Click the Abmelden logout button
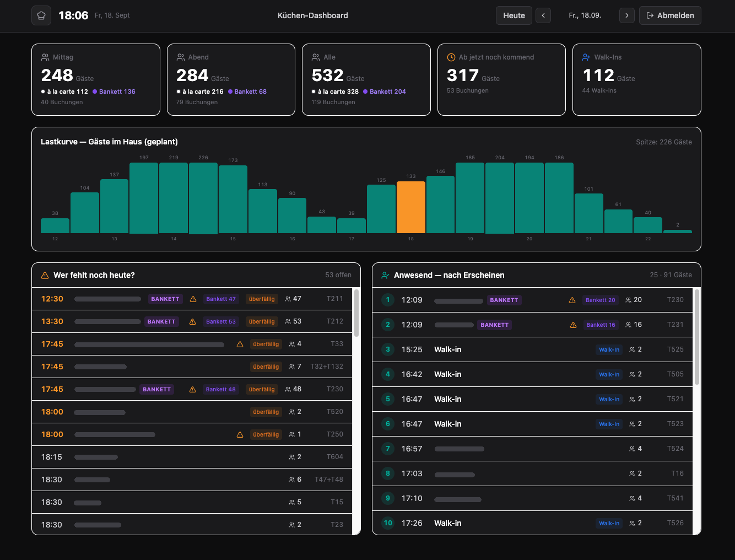Viewport: 735px width, 560px height. pos(670,15)
